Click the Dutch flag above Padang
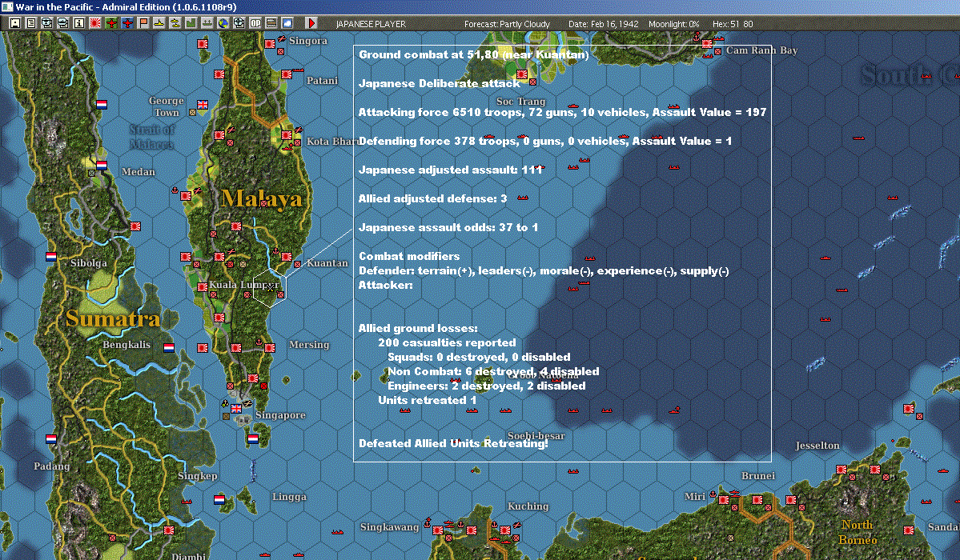The width and height of the screenshot is (960, 560). 51,439
